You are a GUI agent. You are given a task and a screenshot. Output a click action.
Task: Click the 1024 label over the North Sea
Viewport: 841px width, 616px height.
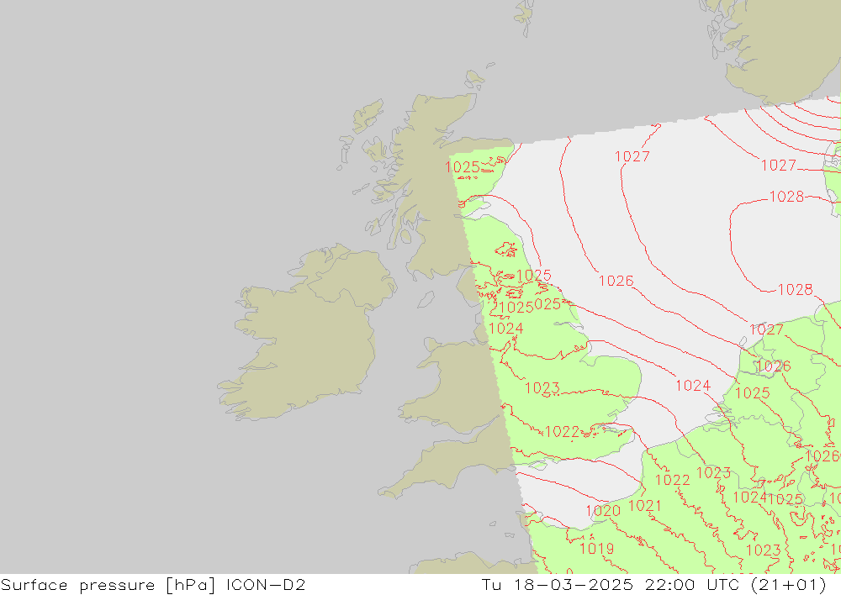pos(692,386)
